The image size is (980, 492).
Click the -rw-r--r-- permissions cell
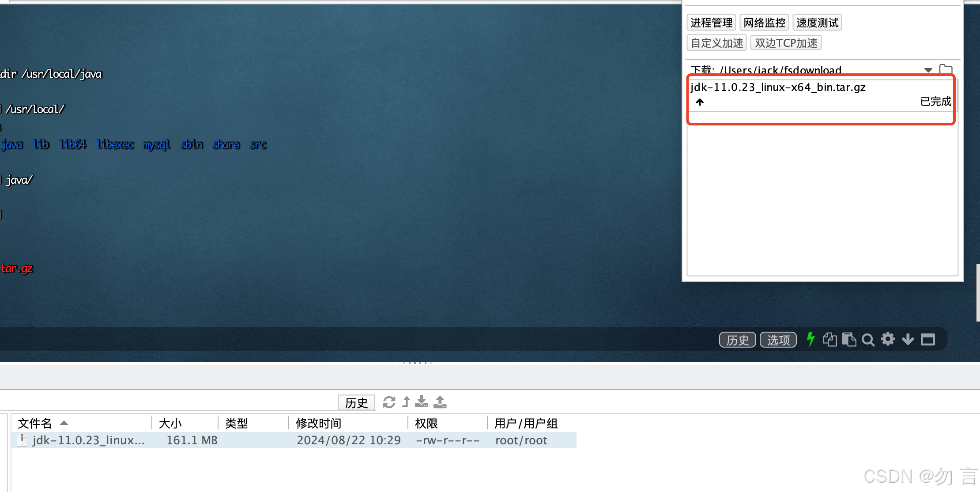tap(448, 440)
